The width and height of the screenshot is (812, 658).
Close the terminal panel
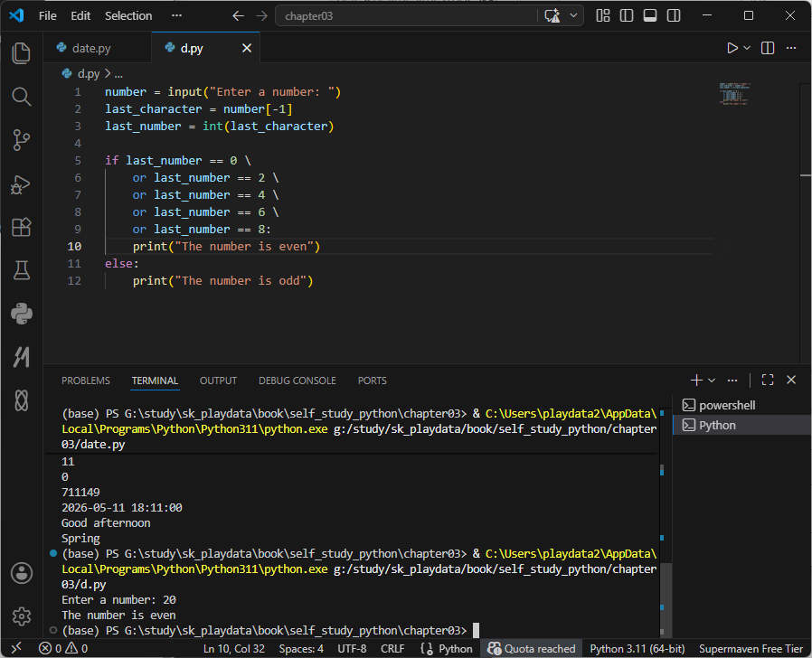(791, 380)
